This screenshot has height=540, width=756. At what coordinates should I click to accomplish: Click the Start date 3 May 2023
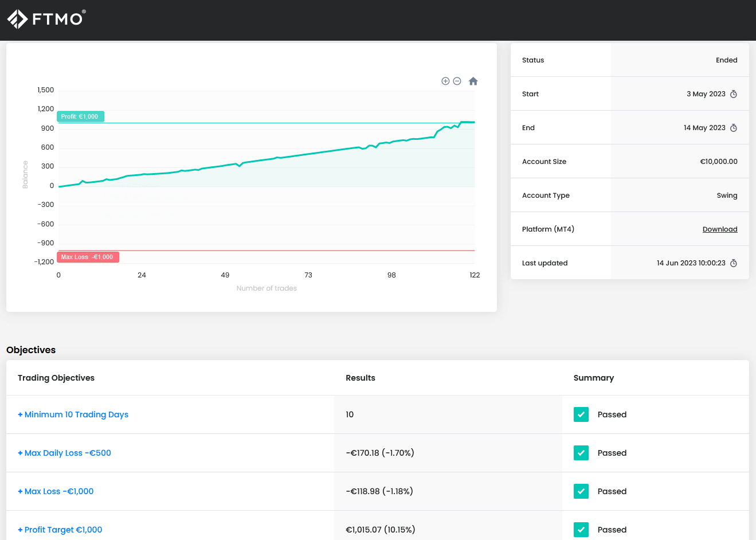(x=706, y=94)
